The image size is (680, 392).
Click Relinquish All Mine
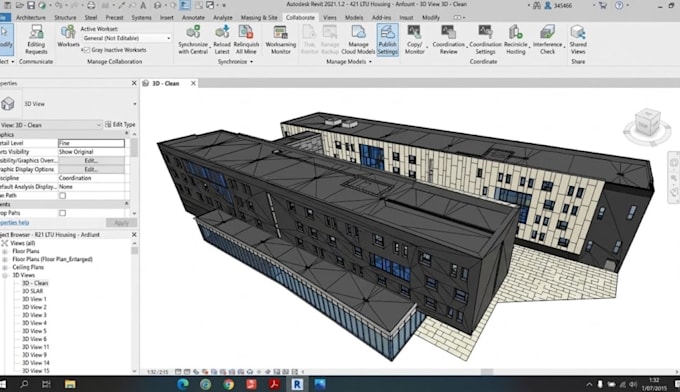(246, 39)
